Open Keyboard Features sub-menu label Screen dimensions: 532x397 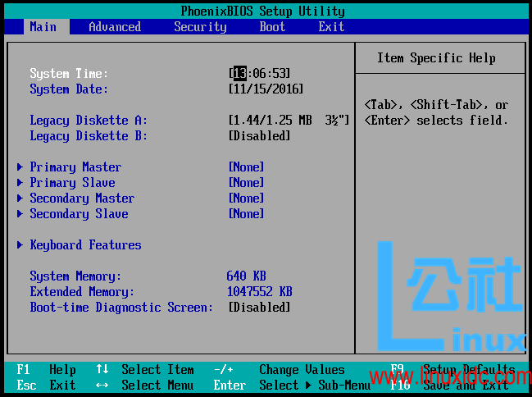[85, 245]
